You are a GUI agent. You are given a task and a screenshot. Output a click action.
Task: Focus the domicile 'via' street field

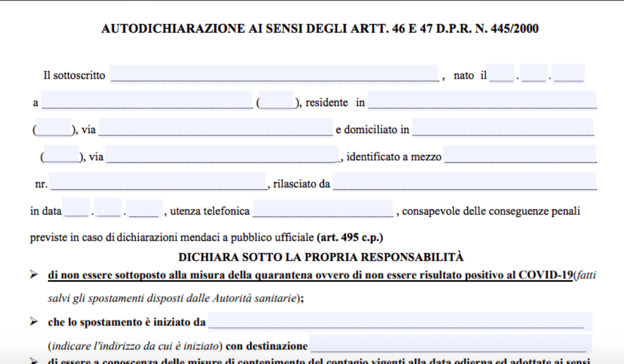pyautogui.click(x=223, y=155)
